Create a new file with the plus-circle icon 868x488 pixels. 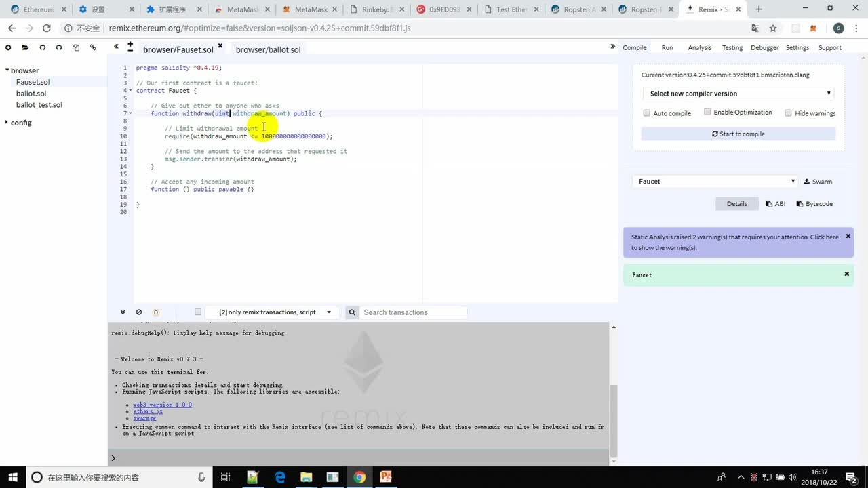point(8,47)
